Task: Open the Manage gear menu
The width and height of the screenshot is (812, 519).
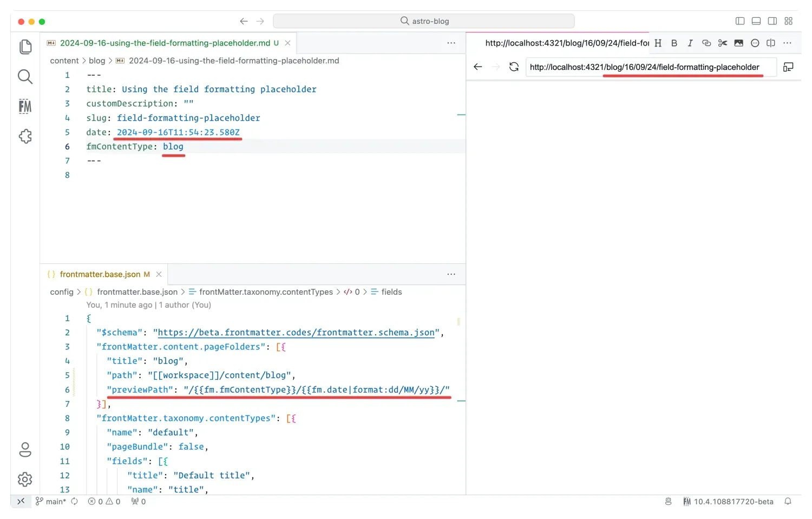Action: pyautogui.click(x=25, y=479)
